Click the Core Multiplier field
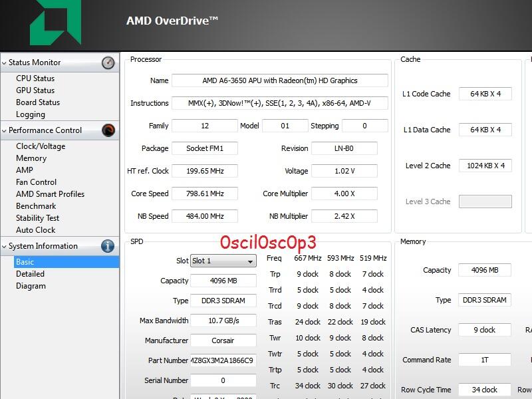The width and height of the screenshot is (532, 399). pos(344,194)
